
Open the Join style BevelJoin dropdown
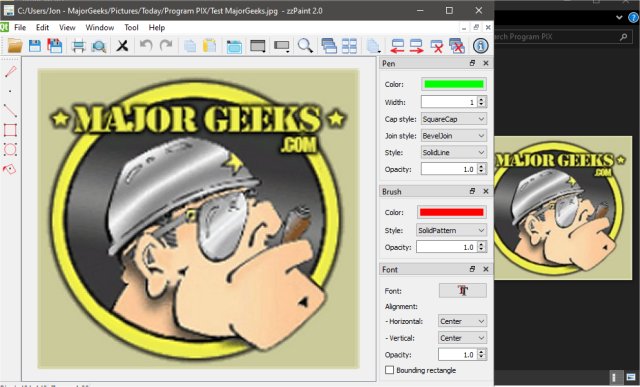pos(454,136)
